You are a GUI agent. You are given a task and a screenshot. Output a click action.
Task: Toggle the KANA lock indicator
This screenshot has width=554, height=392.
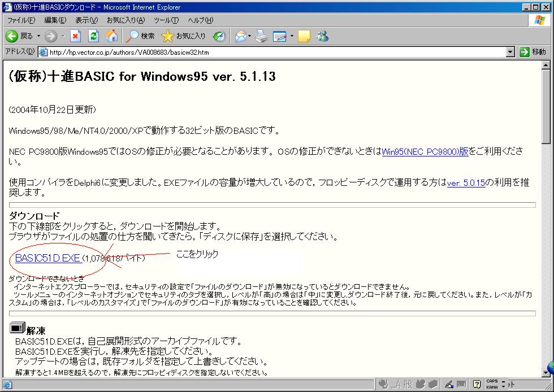pyautogui.click(x=492, y=387)
